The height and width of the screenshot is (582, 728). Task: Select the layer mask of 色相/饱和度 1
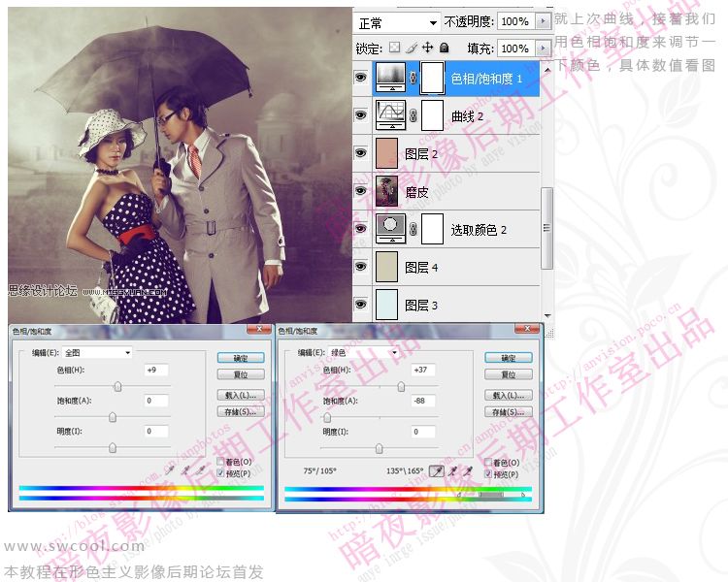(432, 78)
